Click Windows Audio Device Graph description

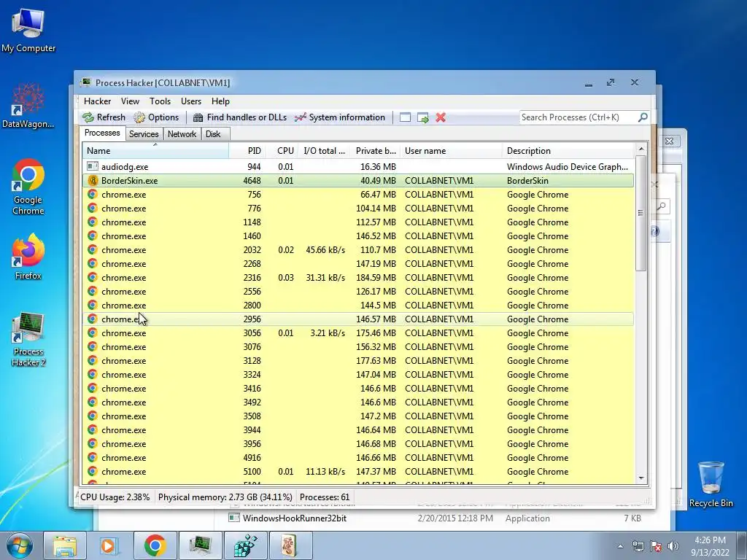(568, 167)
